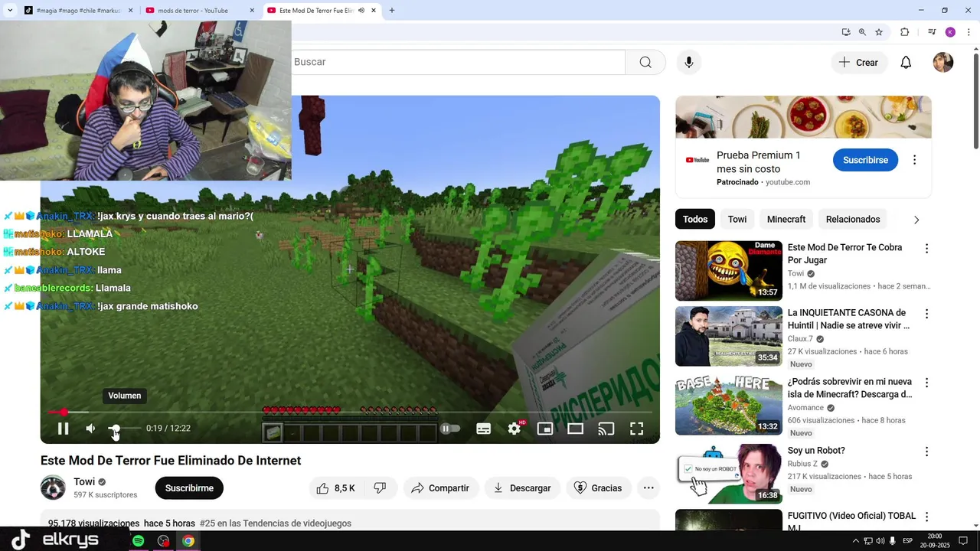
Task: Click the search magnifier button
Action: [x=645, y=62]
